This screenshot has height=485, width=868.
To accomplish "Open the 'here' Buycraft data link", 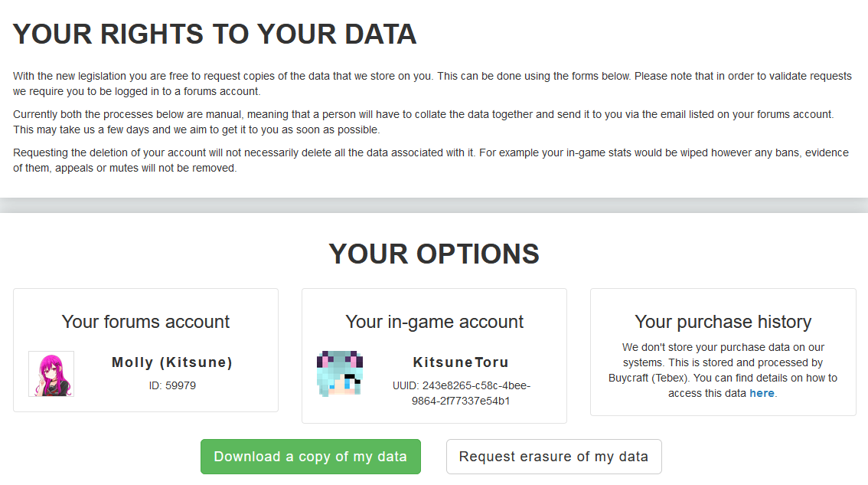I will tap(762, 393).
